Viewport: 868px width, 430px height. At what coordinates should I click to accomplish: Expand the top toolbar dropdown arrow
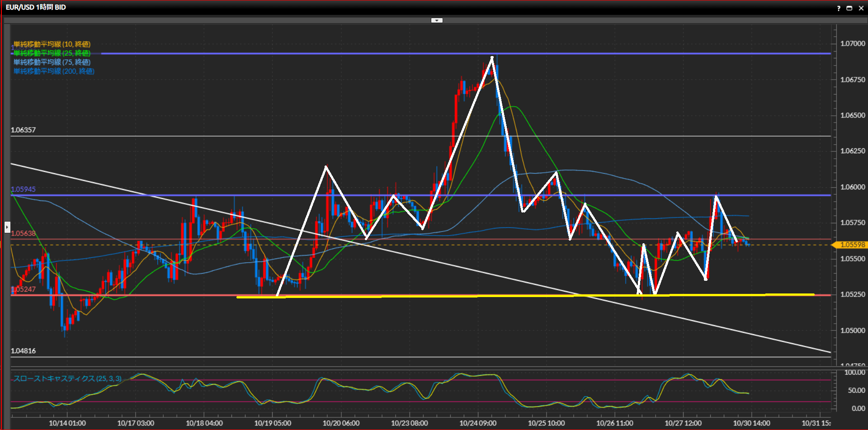tap(437, 20)
